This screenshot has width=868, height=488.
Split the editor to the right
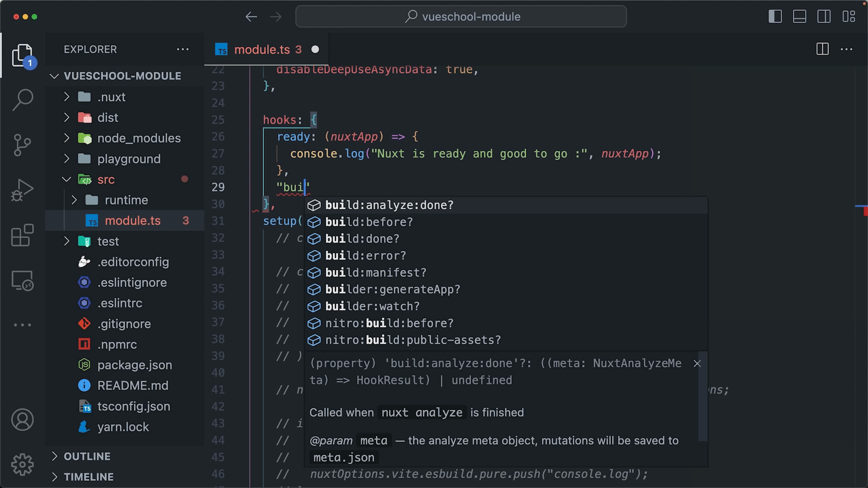coord(822,49)
